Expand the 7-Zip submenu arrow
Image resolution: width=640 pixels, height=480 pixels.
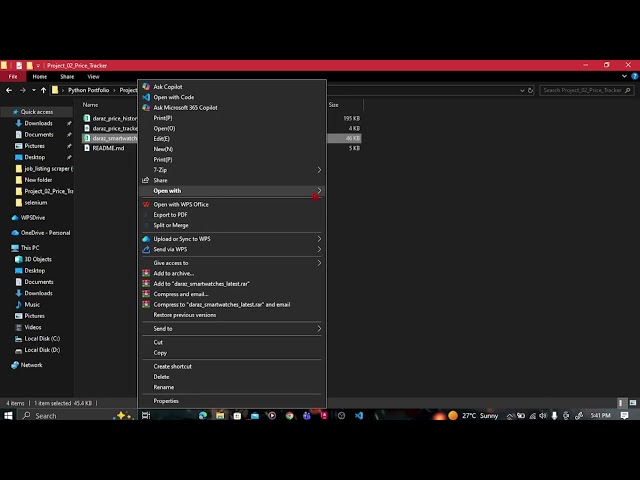319,170
